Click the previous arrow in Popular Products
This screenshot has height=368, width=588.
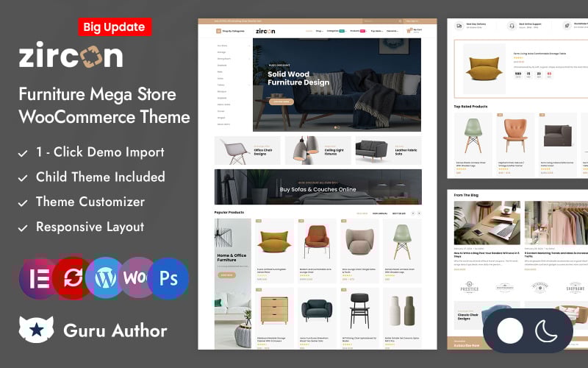[x=413, y=213]
